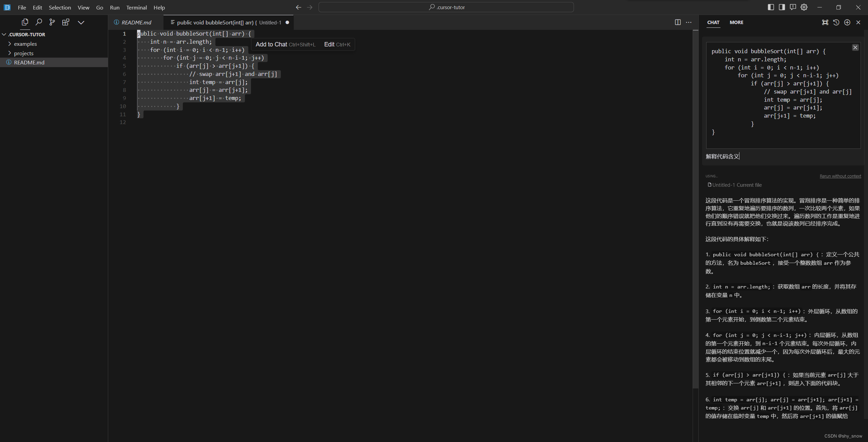Click the .cursor-tutor command search box
The width and height of the screenshot is (868, 442).
(446, 7)
